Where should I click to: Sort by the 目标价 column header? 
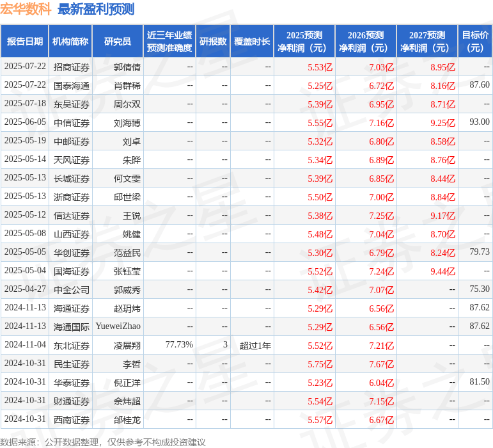[475, 42]
